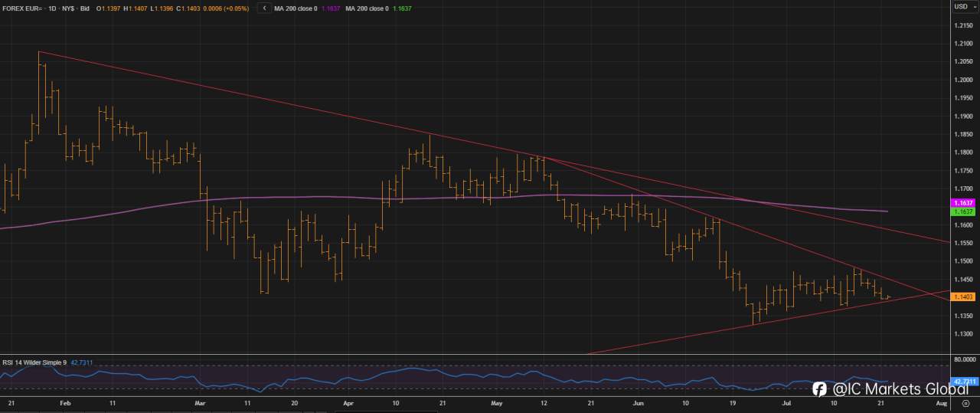980x413 pixels.
Task: Click the green 1.1637 price tag
Action: (962, 211)
